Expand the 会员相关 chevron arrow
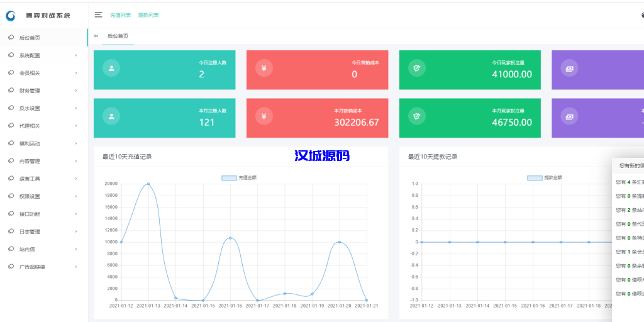The height and width of the screenshot is (322, 644). point(76,73)
